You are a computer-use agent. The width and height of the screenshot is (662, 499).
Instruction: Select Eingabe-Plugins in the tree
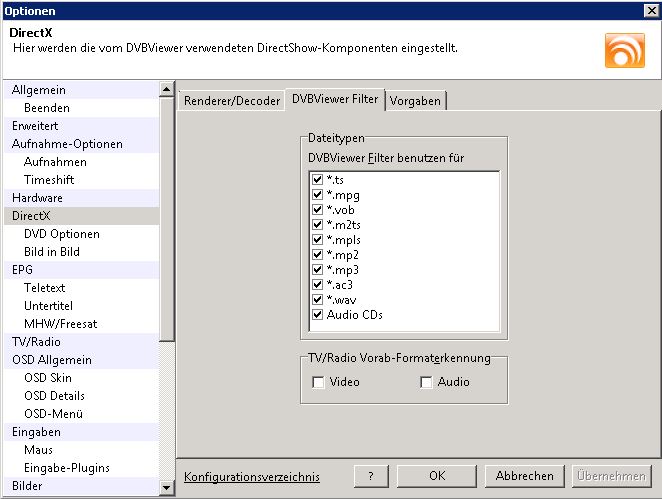(67, 468)
